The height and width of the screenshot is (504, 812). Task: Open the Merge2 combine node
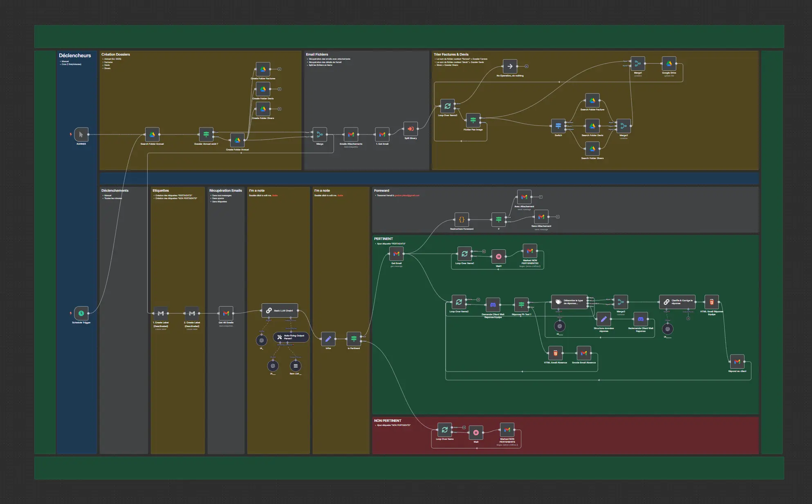pos(624,126)
